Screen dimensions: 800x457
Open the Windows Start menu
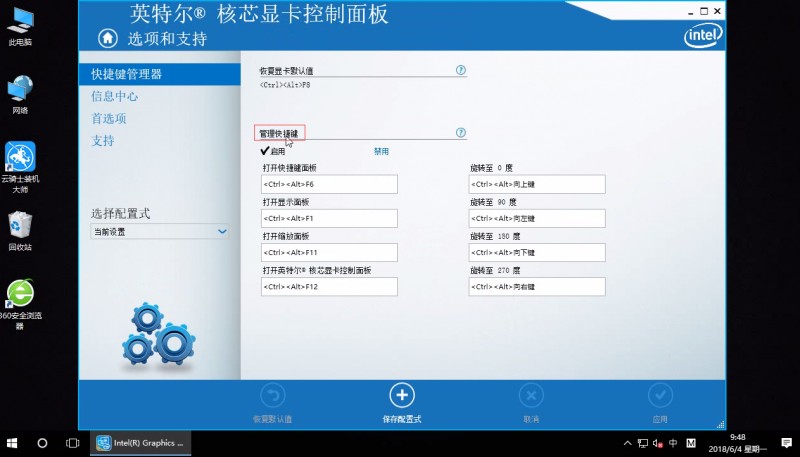(x=12, y=443)
